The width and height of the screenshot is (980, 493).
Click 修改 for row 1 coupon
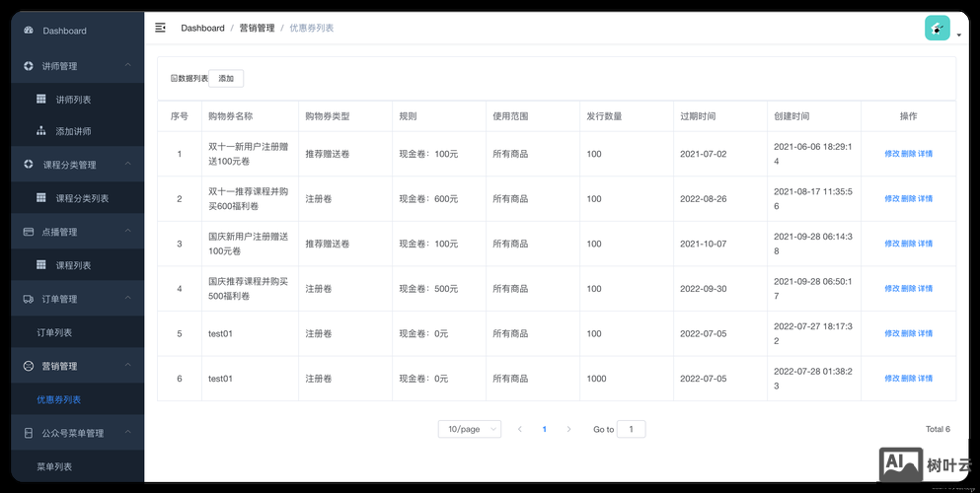click(892, 154)
